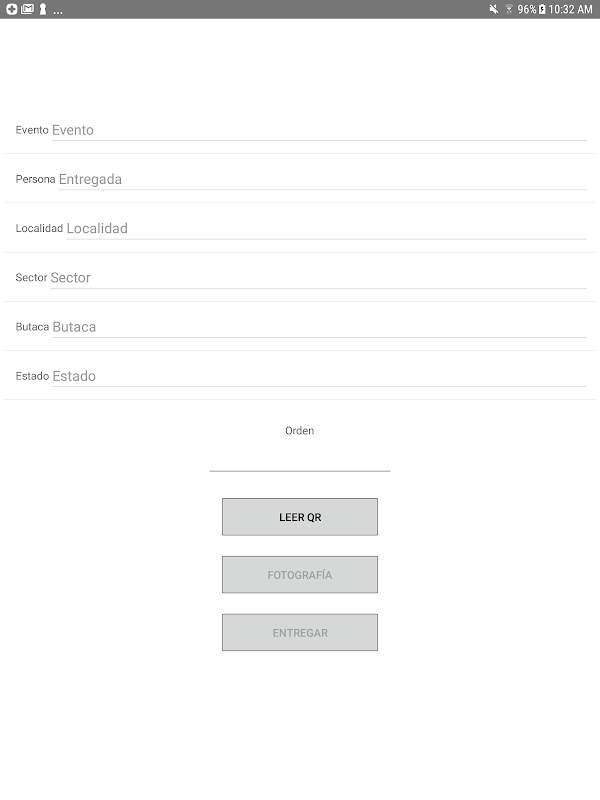Click the Persona field showing Entregada

(321, 179)
